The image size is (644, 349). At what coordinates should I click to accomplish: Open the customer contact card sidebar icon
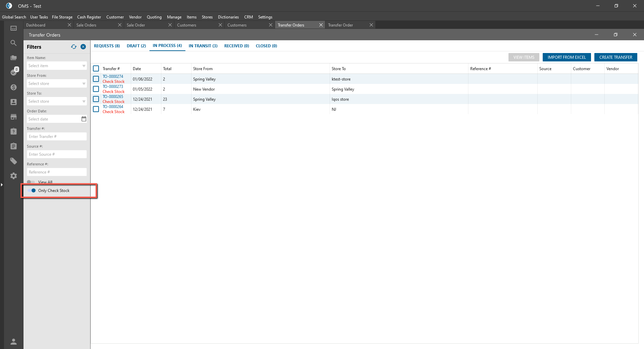coord(13,102)
